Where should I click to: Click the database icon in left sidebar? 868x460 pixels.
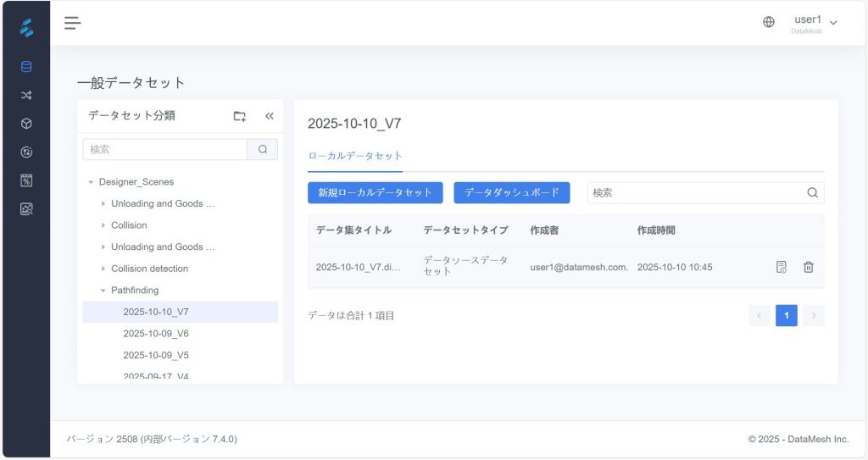(x=26, y=67)
